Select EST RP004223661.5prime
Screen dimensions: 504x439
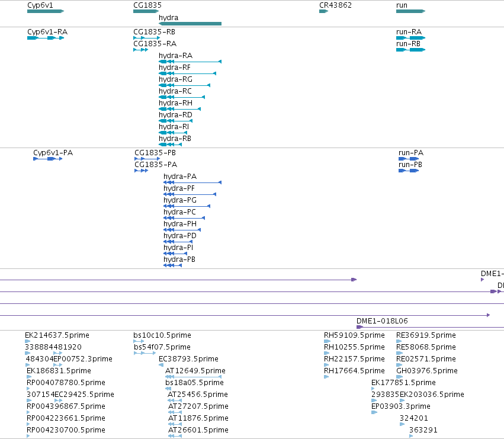[x=66, y=418]
